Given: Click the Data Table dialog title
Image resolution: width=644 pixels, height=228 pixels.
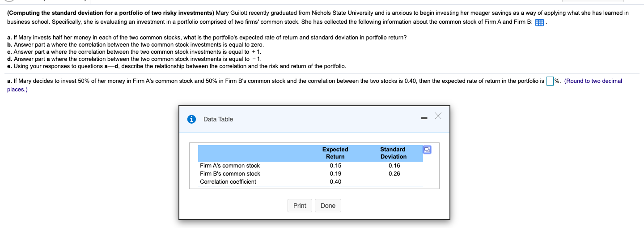Looking at the screenshot, I should 218,119.
